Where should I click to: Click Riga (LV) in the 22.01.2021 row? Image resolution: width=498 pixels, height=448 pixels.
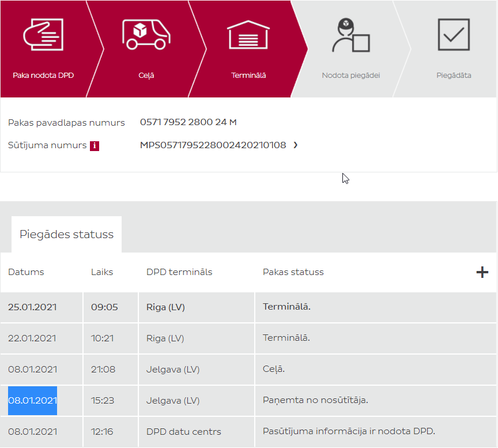[165, 338]
